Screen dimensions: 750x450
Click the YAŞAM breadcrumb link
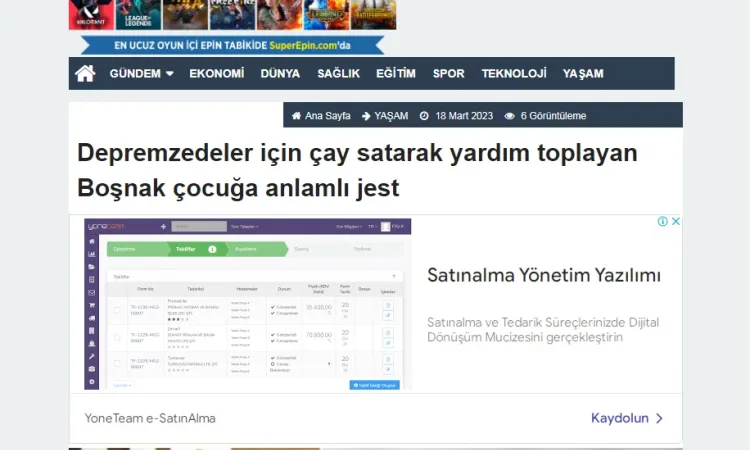391,116
